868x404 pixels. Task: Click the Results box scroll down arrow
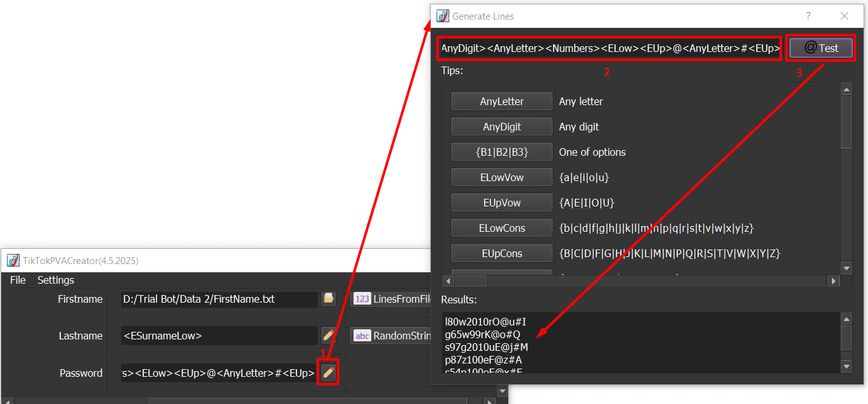[x=846, y=367]
